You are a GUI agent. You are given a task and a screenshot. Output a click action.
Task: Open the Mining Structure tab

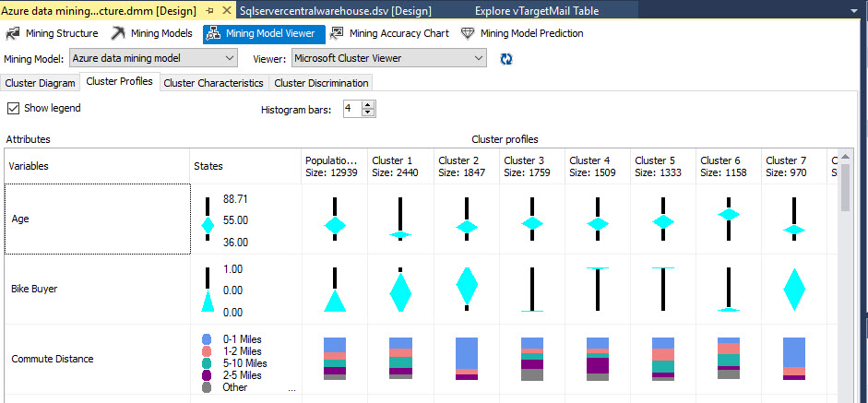[52, 34]
